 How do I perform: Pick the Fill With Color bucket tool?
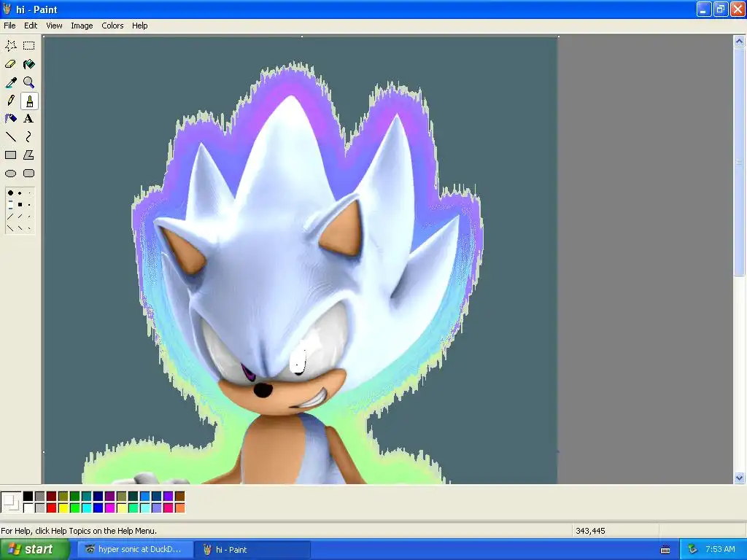pyautogui.click(x=29, y=64)
